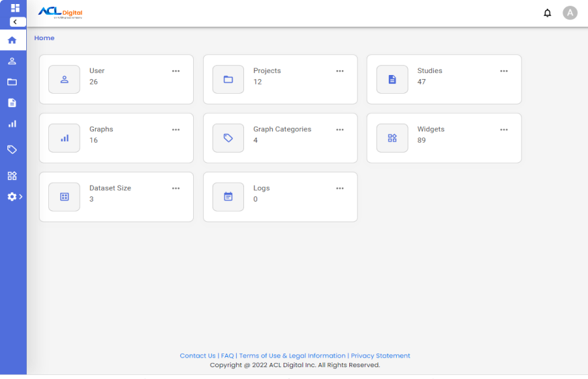The image size is (588, 379).
Task: Open Graphs from the sidebar bar-chart icon
Action: pos(12,124)
